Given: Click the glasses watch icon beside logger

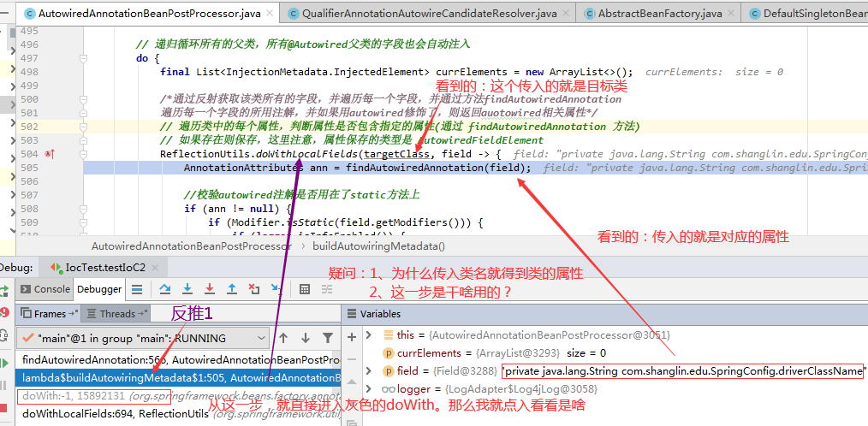Looking at the screenshot, I should pos(388,389).
